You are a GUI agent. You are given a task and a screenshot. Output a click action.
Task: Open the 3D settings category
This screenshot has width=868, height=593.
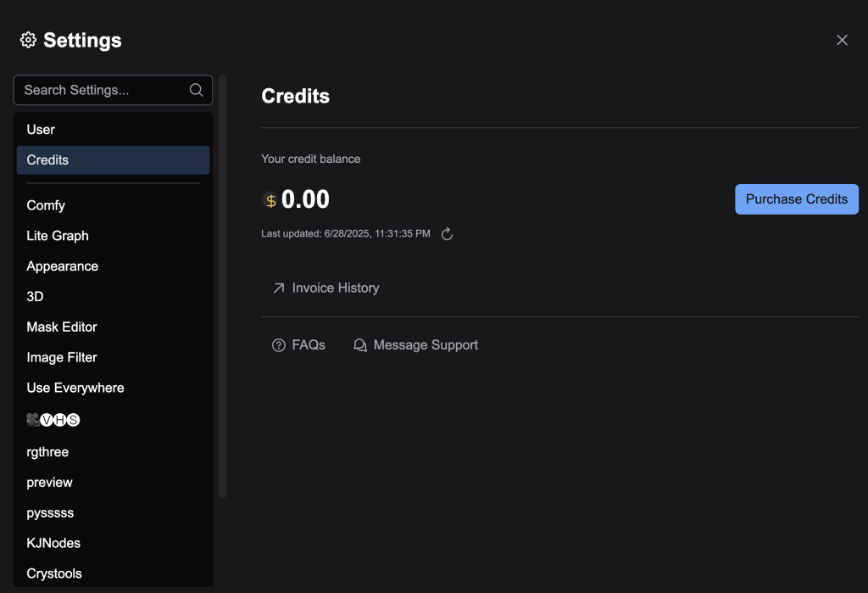click(x=113, y=297)
